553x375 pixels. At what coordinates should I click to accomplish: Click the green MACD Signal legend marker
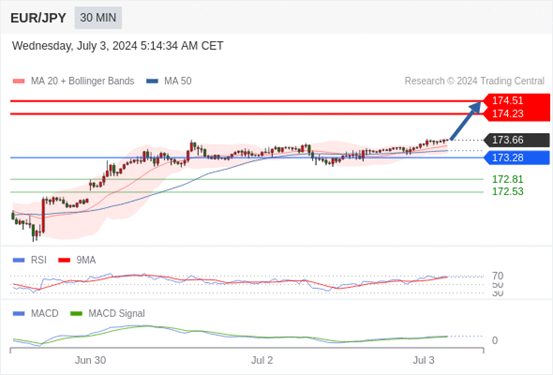pyautogui.click(x=76, y=313)
